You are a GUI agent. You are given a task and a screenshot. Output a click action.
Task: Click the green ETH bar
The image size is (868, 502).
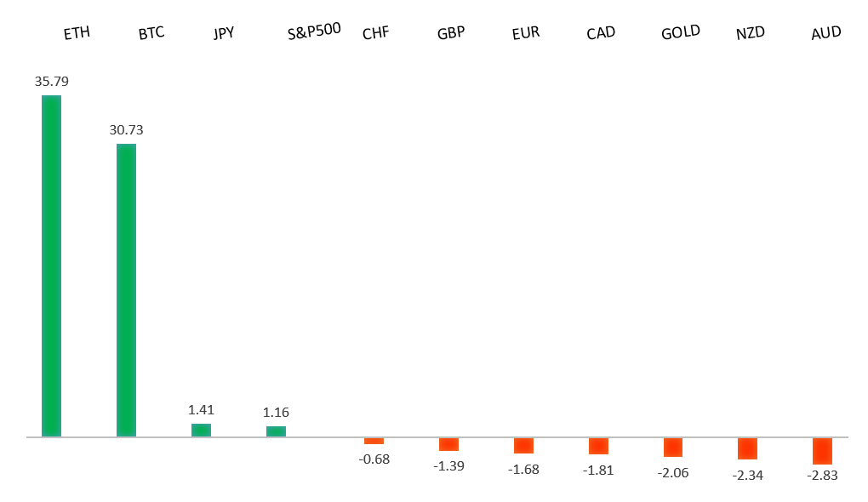coord(51,265)
